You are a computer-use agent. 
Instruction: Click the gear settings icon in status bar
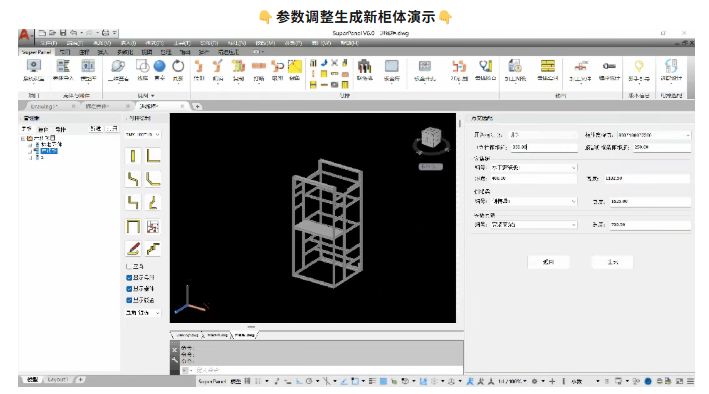(534, 381)
